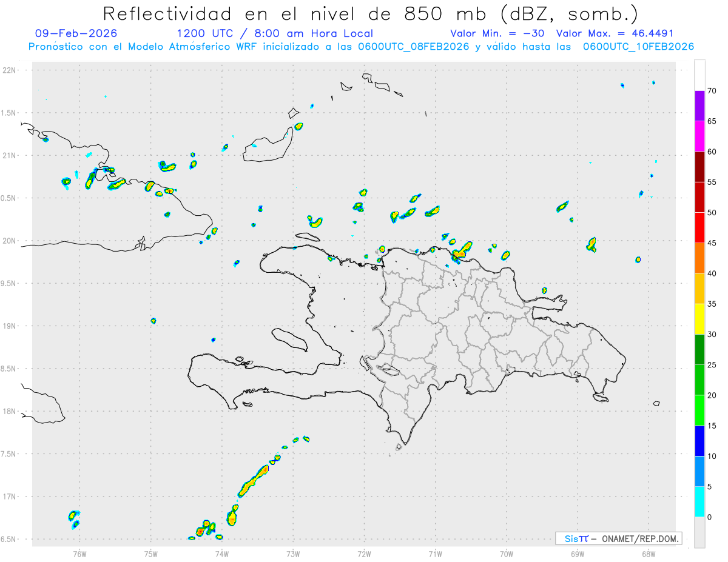Click the '71W' longitude axis label

click(435, 554)
